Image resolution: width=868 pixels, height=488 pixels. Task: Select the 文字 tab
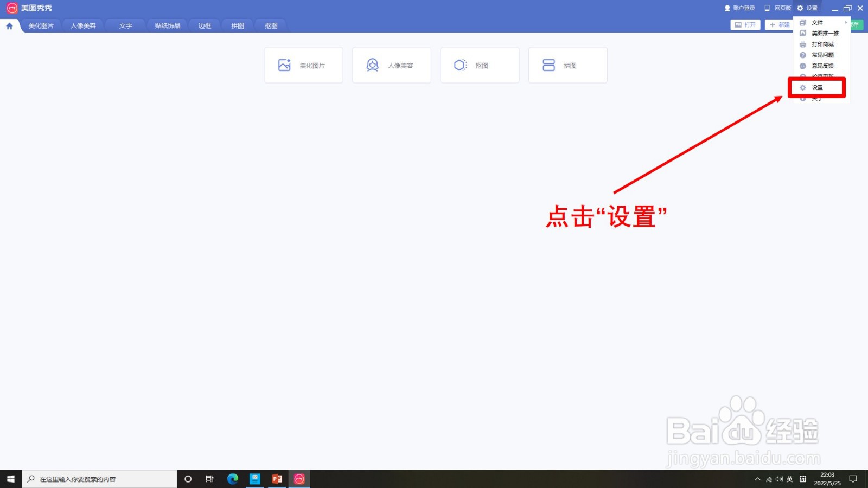125,25
